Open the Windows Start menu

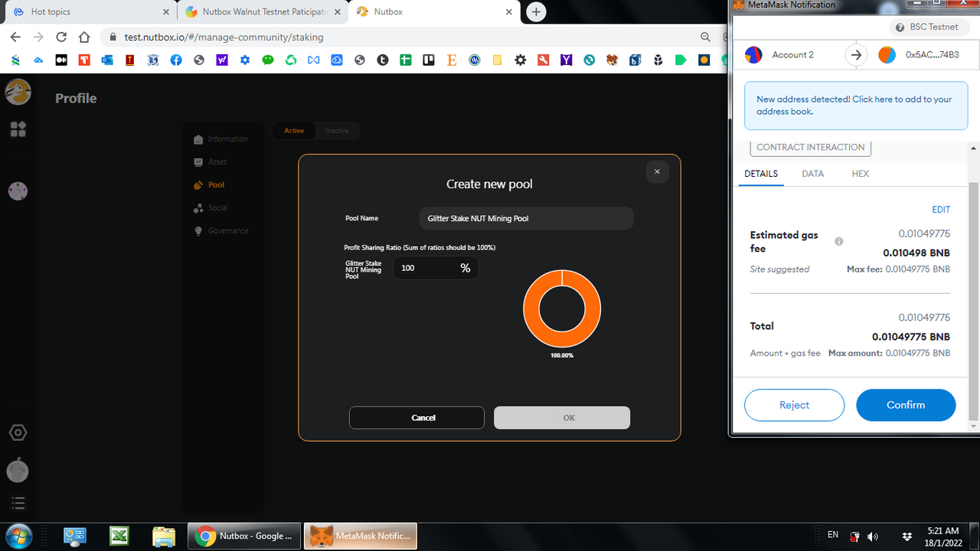click(18, 535)
